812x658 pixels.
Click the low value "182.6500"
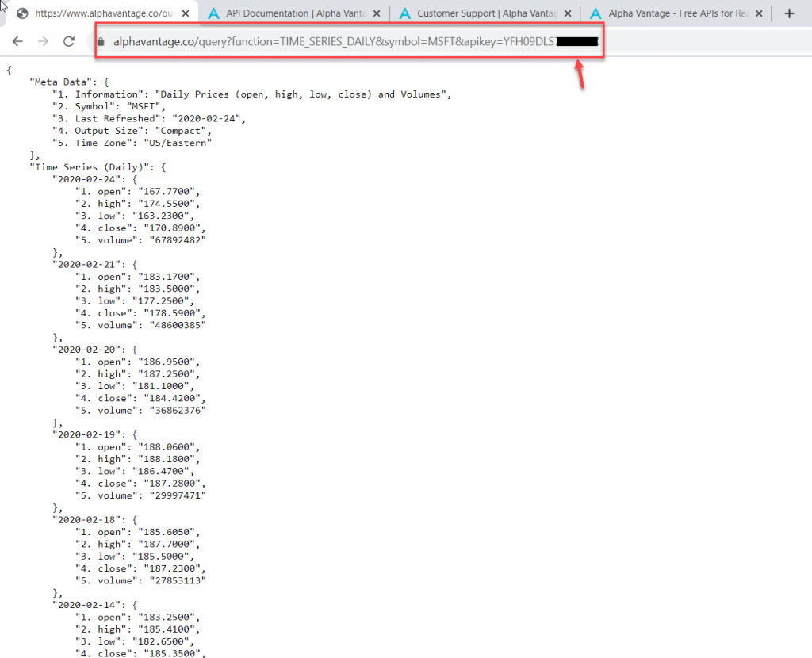click(x=160, y=641)
